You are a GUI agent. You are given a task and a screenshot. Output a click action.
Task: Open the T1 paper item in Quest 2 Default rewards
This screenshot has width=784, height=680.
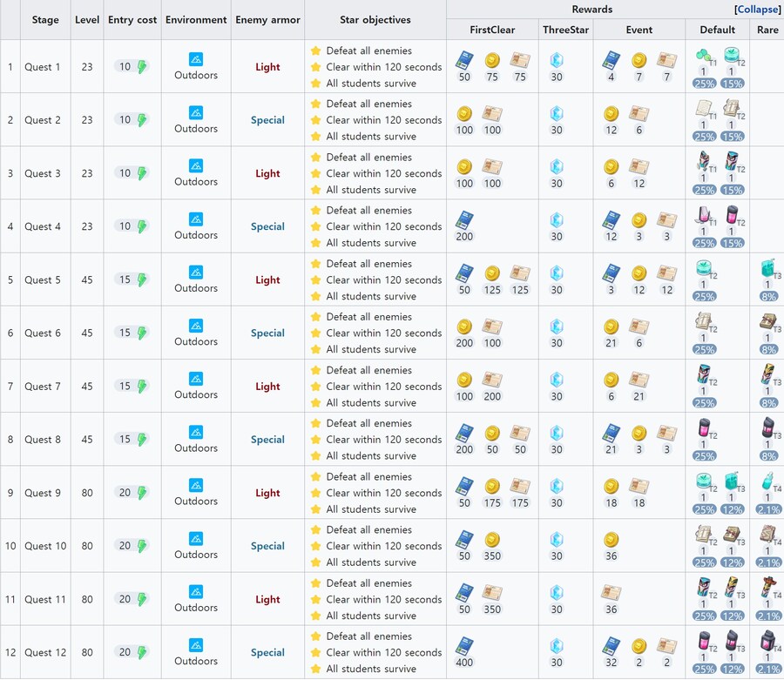coord(705,110)
